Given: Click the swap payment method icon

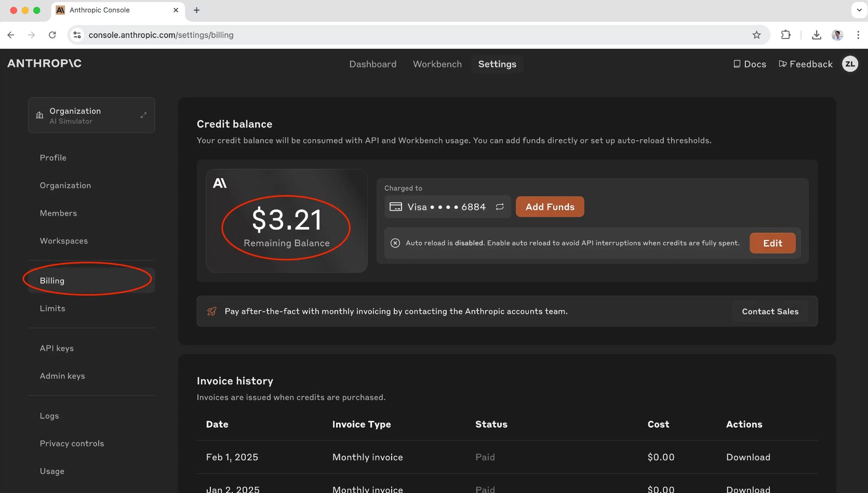Looking at the screenshot, I should click(500, 207).
